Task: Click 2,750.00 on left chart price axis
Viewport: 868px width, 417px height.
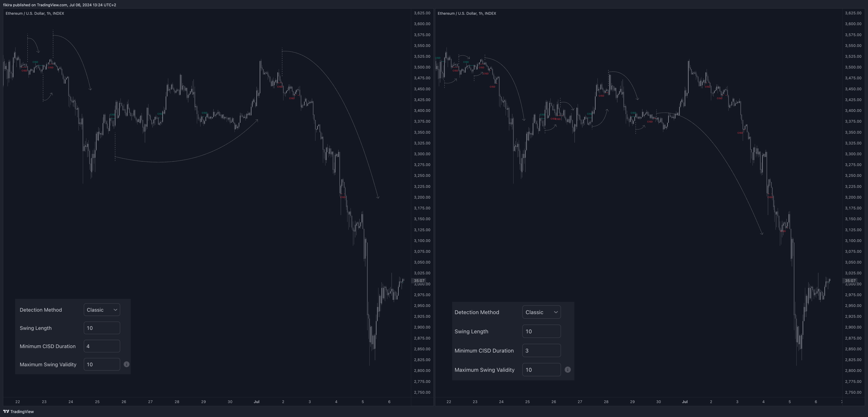Action: pos(422,392)
